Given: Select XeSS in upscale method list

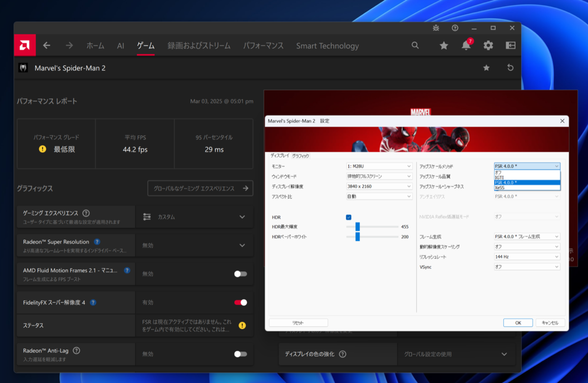Looking at the screenshot, I should tap(527, 188).
